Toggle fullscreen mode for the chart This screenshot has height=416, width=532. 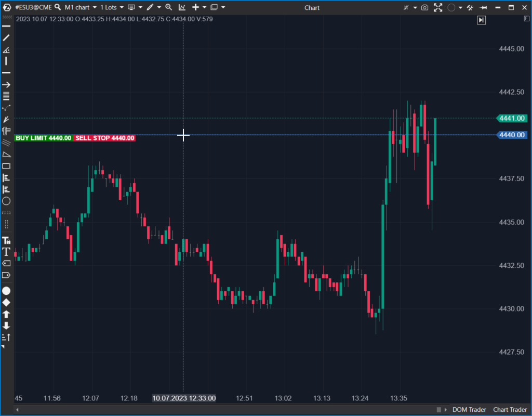point(438,7)
